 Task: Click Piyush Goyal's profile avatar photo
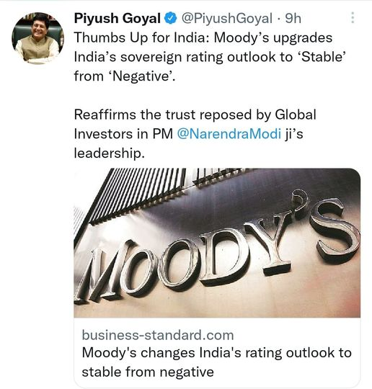37,37
